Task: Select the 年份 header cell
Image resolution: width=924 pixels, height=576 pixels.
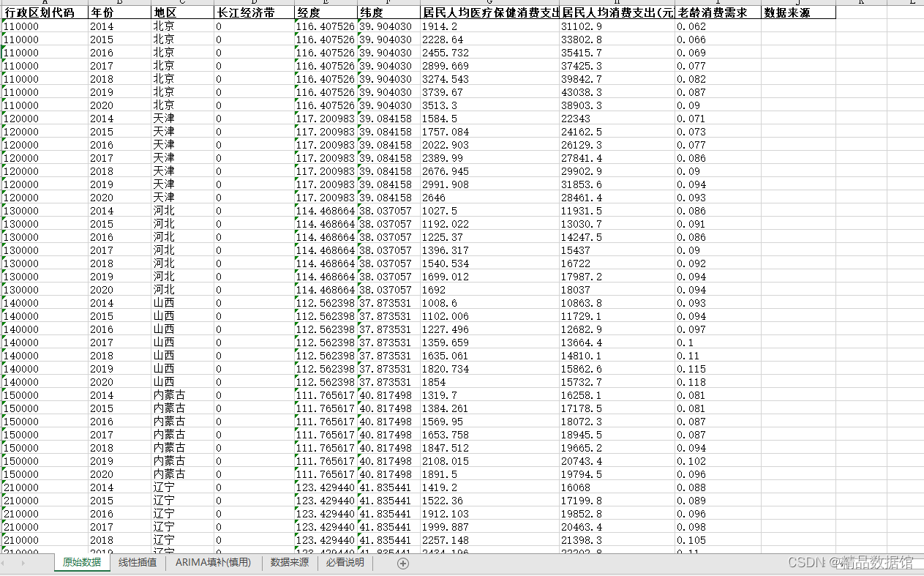Action: pos(119,12)
